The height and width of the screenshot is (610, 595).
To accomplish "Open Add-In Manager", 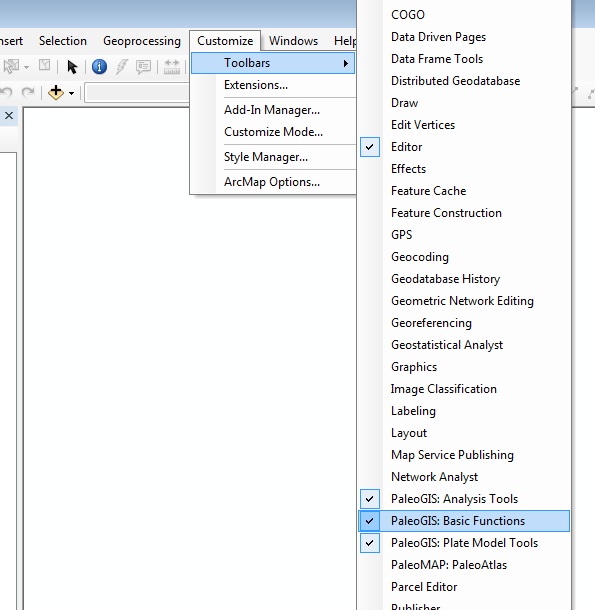I will 273,110.
